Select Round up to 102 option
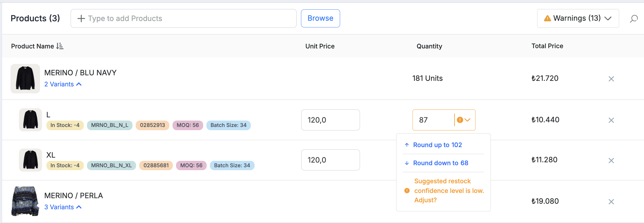Image resolution: width=644 pixels, height=223 pixels. tap(437, 145)
